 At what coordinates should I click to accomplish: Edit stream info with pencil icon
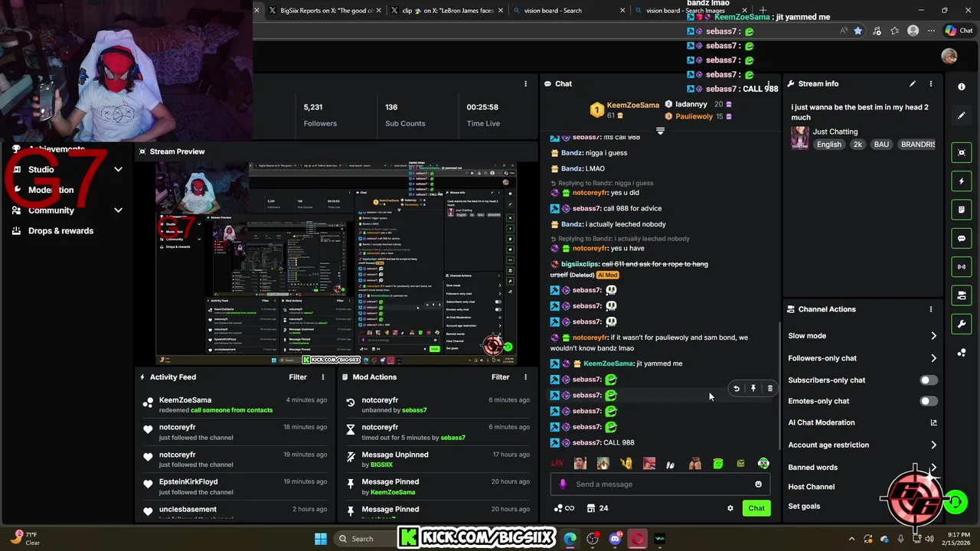pos(912,83)
